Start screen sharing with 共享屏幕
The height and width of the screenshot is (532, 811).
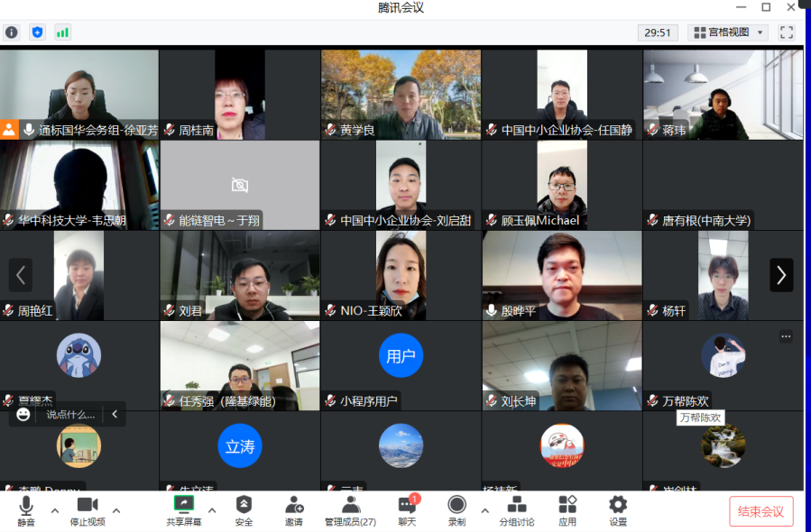pyautogui.click(x=184, y=509)
